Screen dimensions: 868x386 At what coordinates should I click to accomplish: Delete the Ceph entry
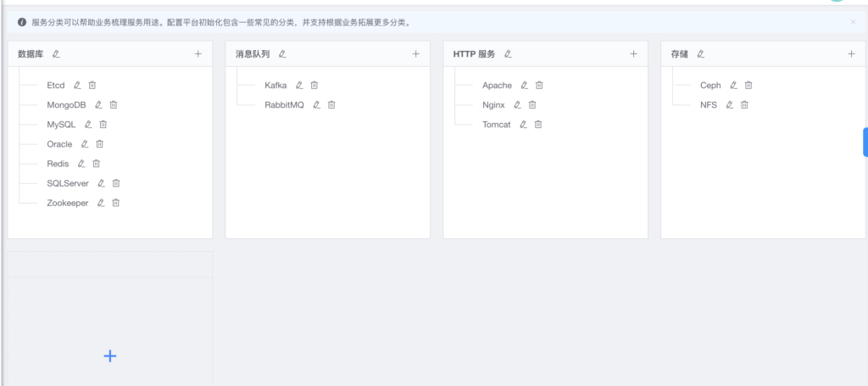pyautogui.click(x=748, y=86)
